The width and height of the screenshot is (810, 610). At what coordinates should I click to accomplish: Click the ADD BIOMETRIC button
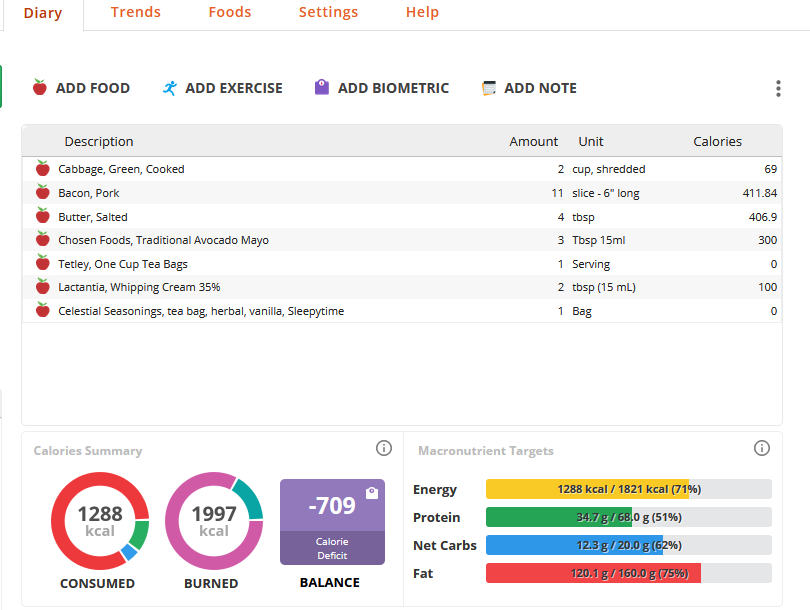382,88
